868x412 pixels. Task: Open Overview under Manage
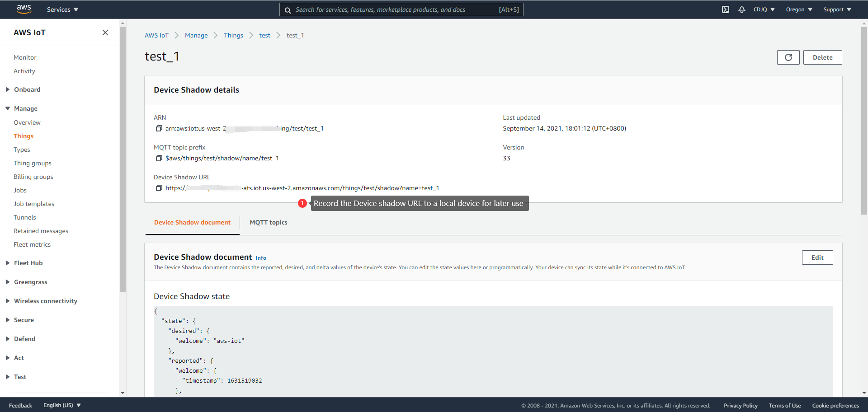(27, 122)
